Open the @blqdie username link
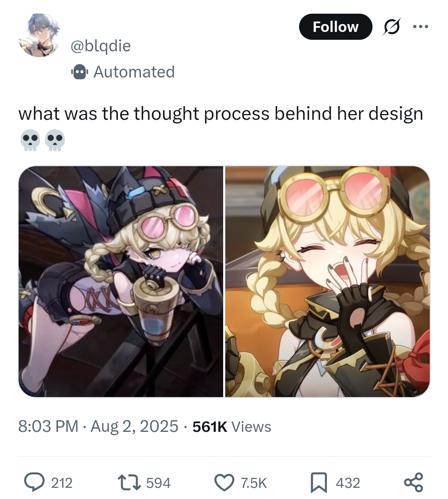This screenshot has height=499, width=448. 101,46
